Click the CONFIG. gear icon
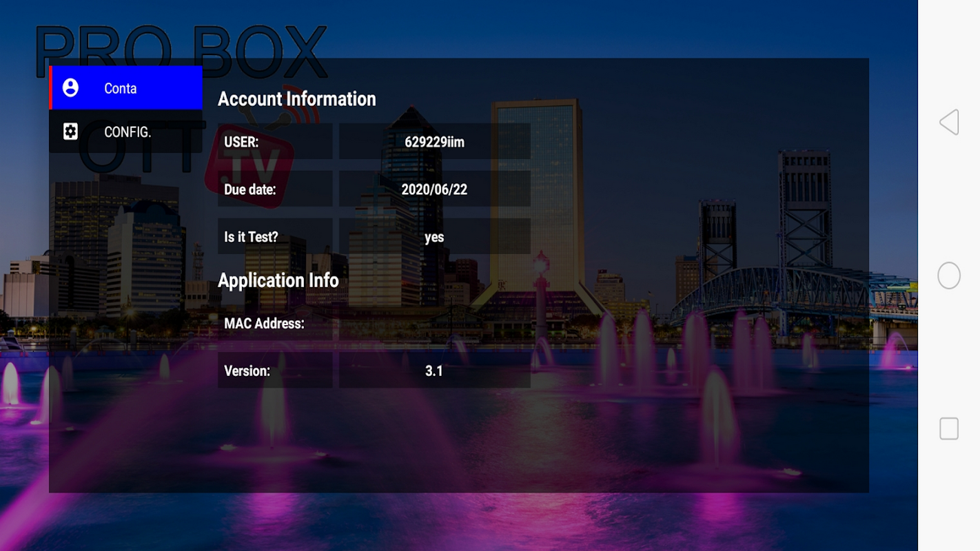This screenshot has width=980, height=551. click(x=70, y=132)
